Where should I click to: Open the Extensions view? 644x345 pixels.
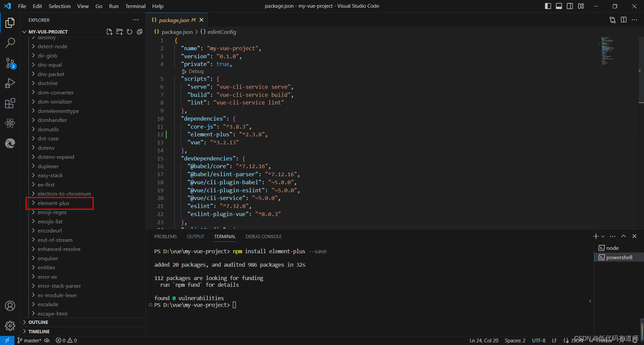[x=10, y=103]
